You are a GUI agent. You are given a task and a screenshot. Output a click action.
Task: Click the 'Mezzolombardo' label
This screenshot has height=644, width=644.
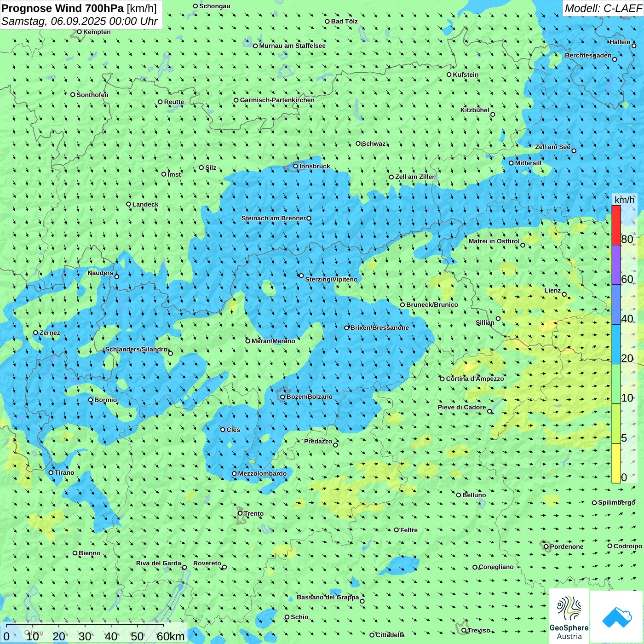point(262,473)
